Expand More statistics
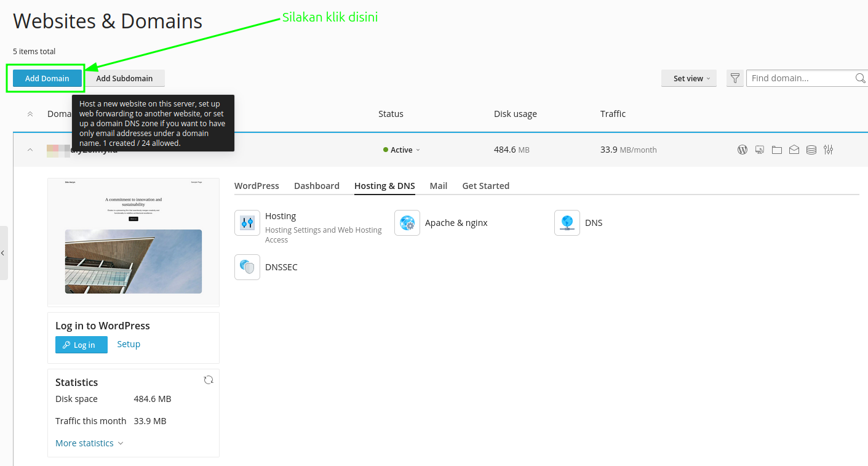Screen dimensions: 868x466 pos(89,443)
